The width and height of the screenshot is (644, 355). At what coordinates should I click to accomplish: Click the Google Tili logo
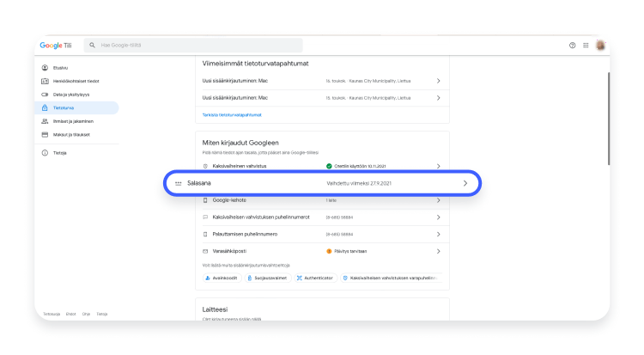click(56, 46)
